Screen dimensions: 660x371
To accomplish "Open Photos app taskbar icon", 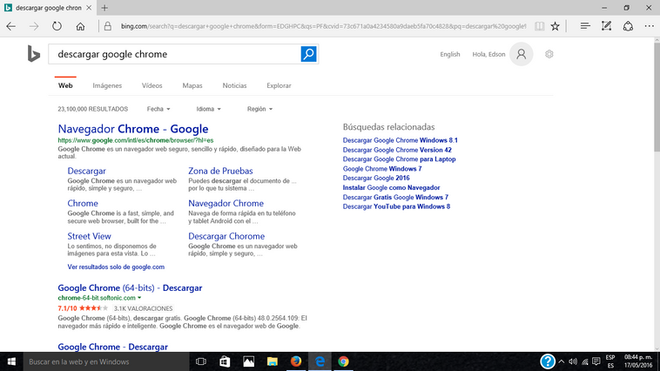I will tap(248, 362).
